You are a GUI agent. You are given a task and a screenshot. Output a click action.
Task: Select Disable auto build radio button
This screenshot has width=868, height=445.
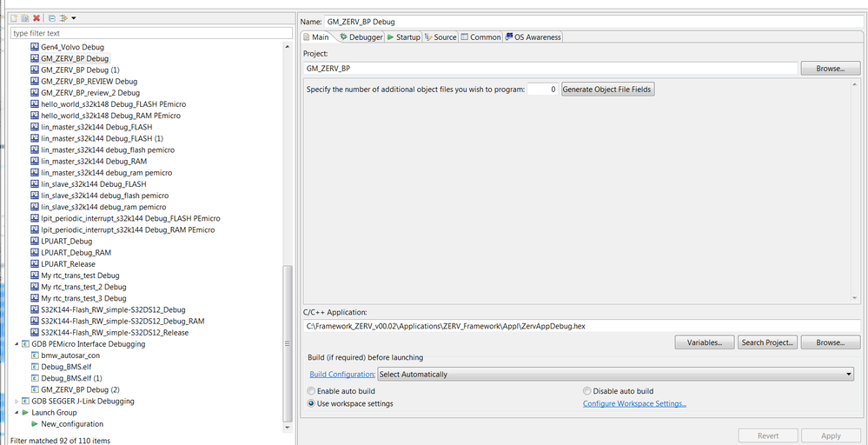(588, 391)
